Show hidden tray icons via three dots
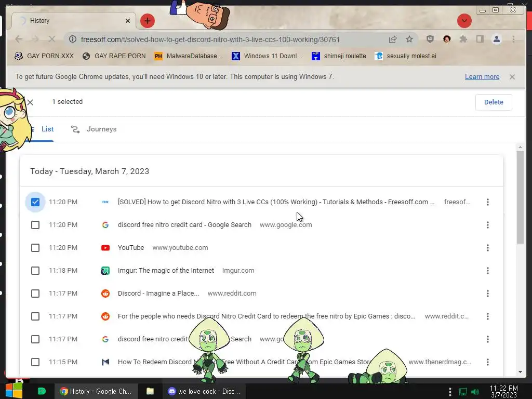The height and width of the screenshot is (399, 532). [450, 392]
